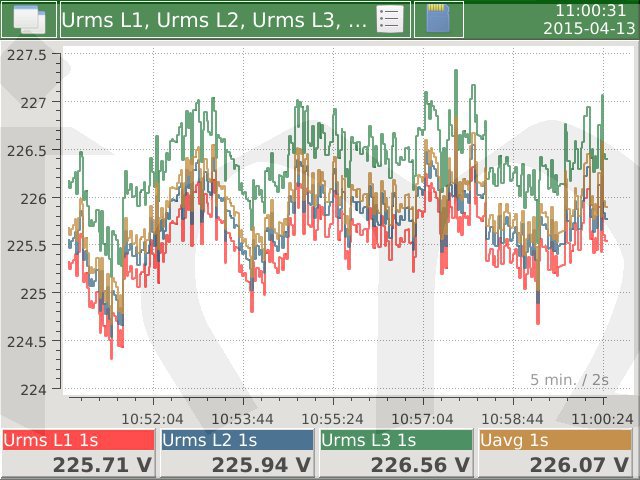Click the 5 min. / 2s timebase label

coord(569,379)
